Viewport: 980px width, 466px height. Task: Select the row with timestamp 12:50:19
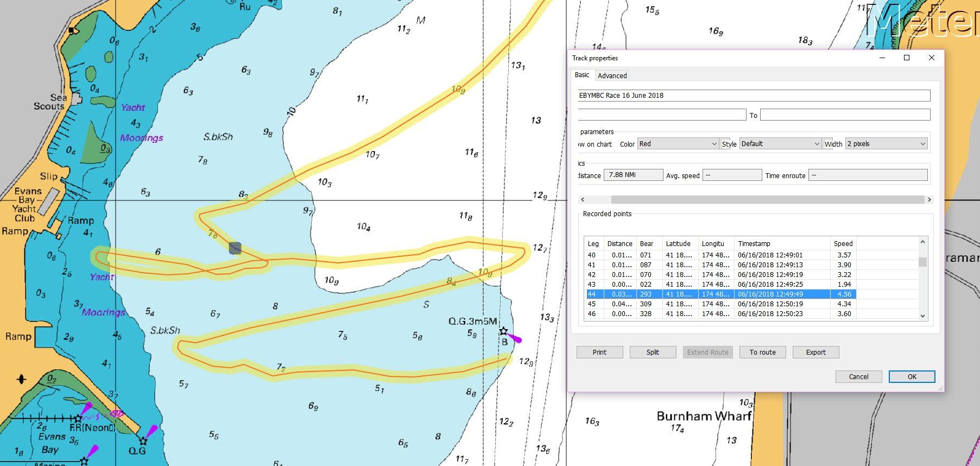(720, 304)
